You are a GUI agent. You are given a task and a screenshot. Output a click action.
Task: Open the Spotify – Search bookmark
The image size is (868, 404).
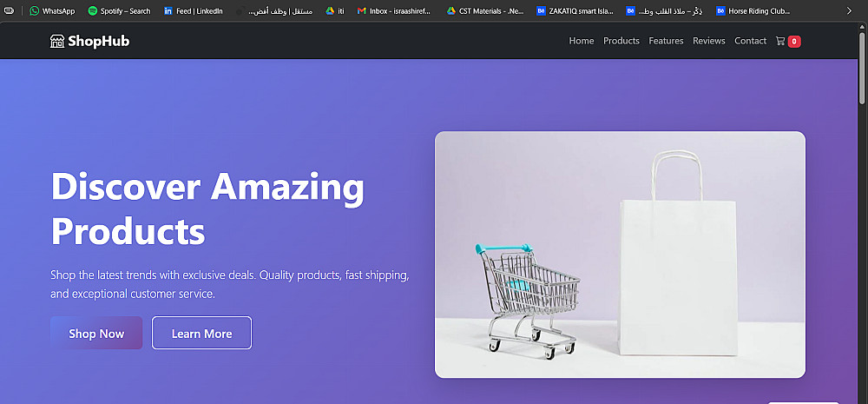[x=120, y=10]
